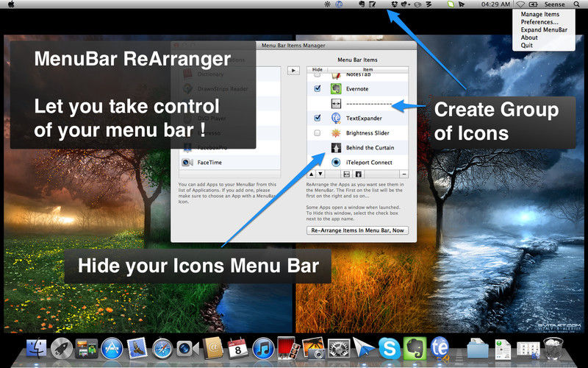Click the Seense user name in the menu bar
Viewport: 588px width, 368px height.
pos(555,4)
